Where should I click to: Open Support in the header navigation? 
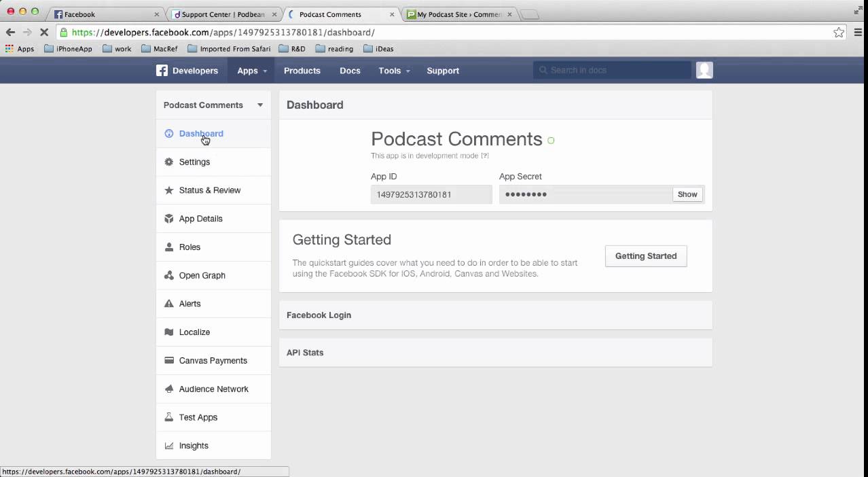[x=443, y=71]
